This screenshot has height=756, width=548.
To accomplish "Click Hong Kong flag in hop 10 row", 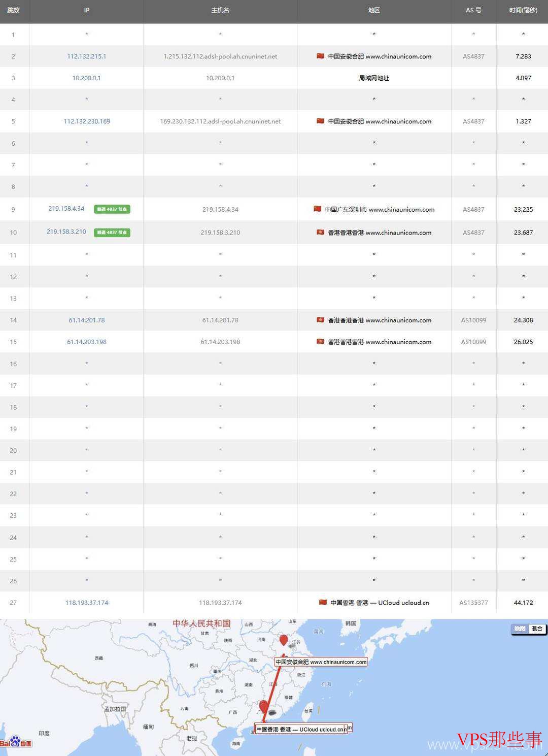I will 320,232.
